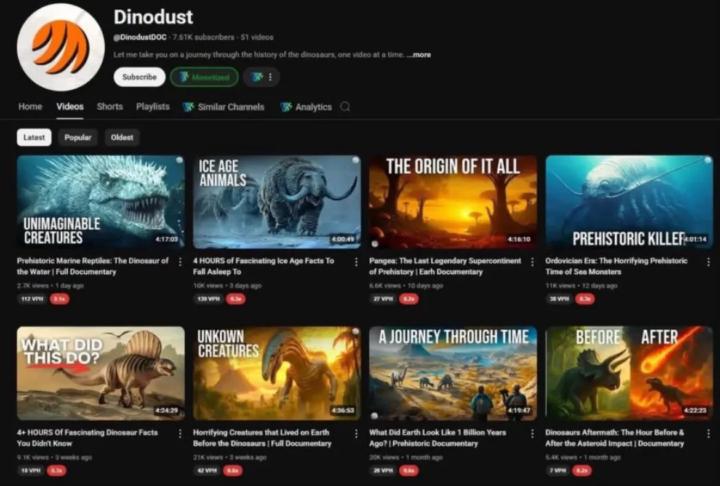
Task: Play the PREHISTORIC KILLER thumbnail video
Action: [x=629, y=202]
